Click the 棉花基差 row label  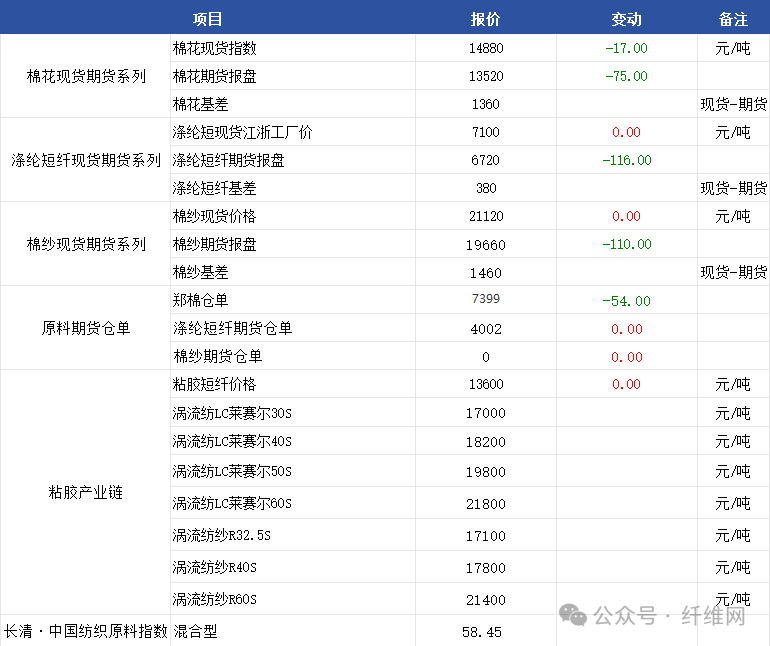[200, 104]
